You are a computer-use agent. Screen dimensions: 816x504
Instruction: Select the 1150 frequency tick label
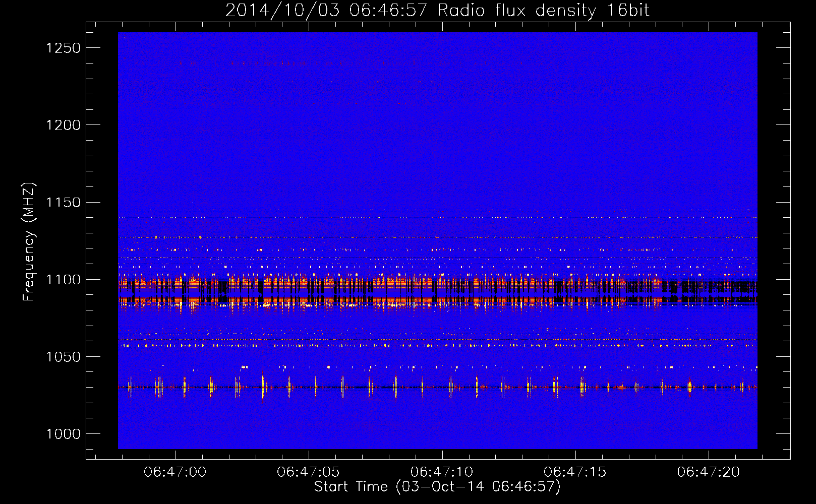coord(64,203)
